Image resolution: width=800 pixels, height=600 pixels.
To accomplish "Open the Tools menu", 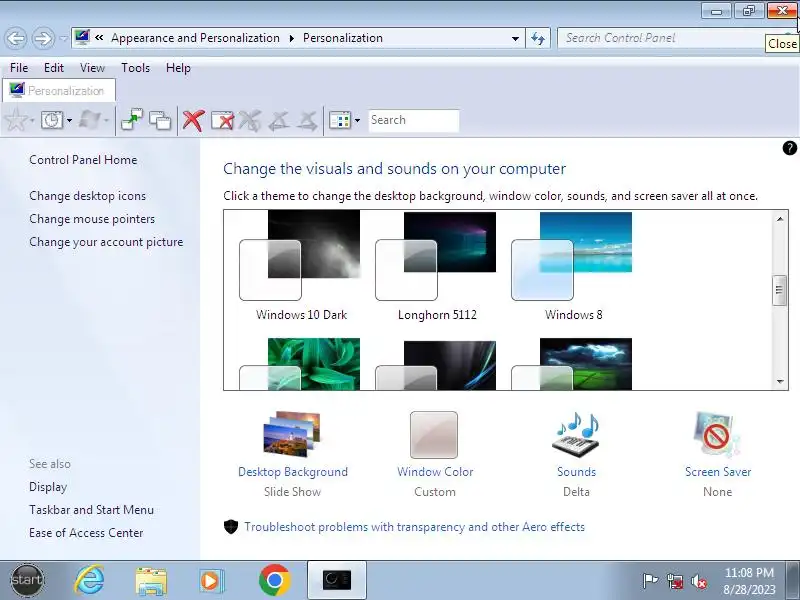I will coord(135,67).
